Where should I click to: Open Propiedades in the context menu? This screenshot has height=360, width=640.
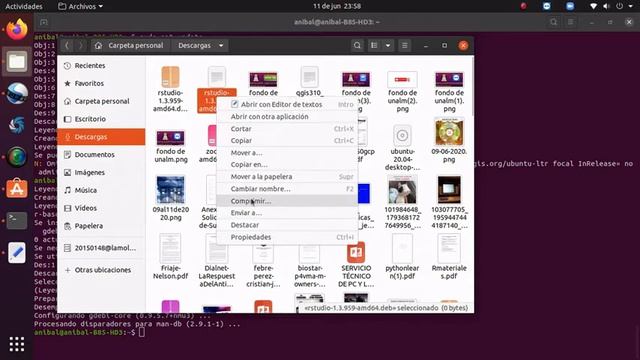pos(287,237)
